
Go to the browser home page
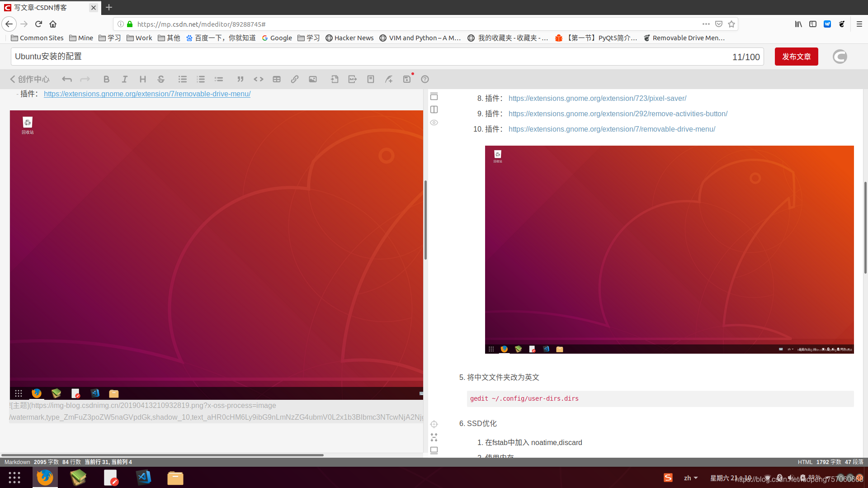[53, 24]
